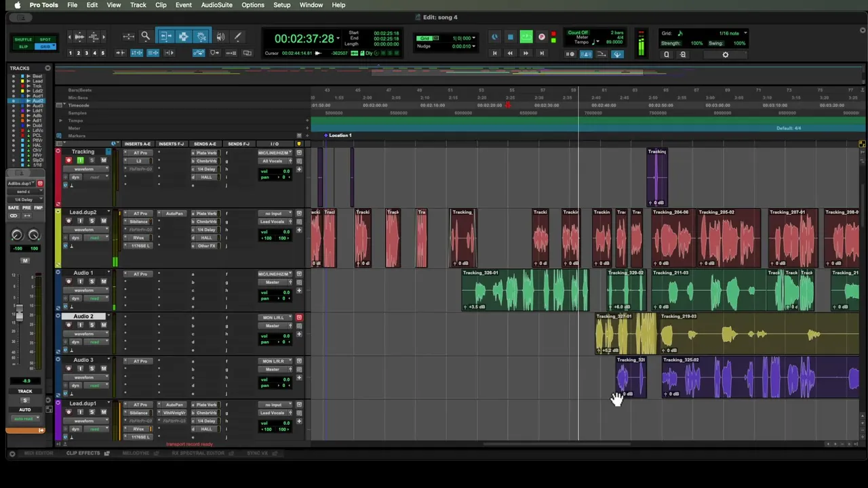Open L2 insert on Tracking track
This screenshot has width=868, height=488.
tap(138, 161)
